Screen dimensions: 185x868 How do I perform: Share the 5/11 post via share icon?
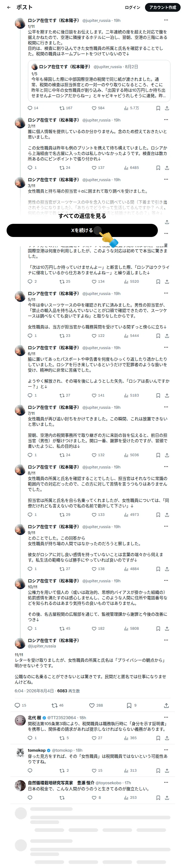167,336
